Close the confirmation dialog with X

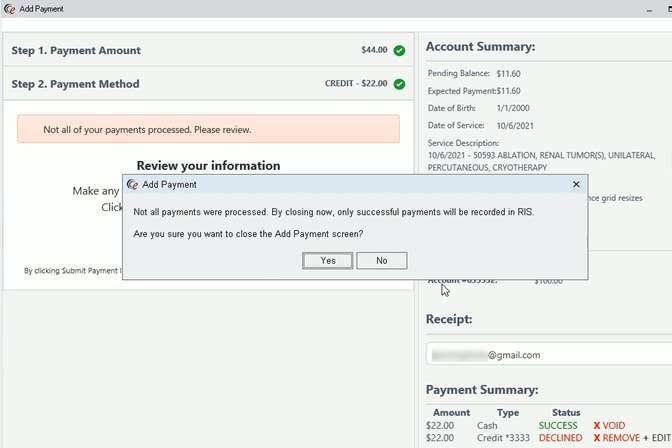tap(576, 185)
